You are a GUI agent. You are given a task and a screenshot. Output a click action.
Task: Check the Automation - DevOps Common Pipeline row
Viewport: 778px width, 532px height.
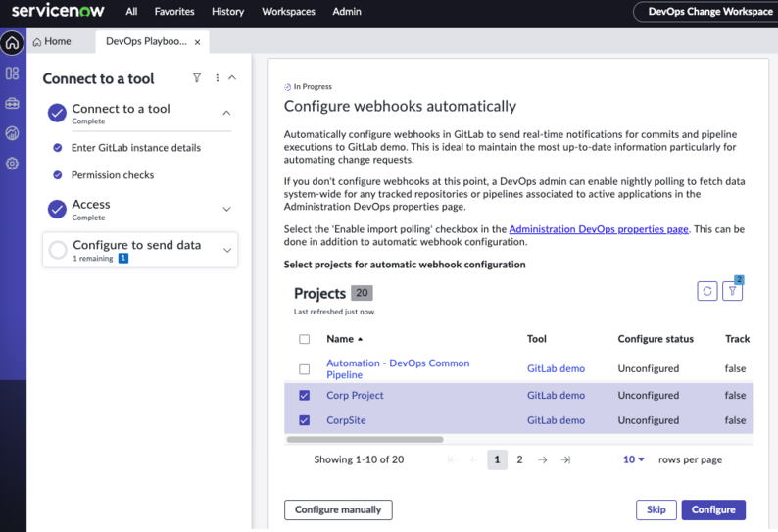[x=304, y=369]
